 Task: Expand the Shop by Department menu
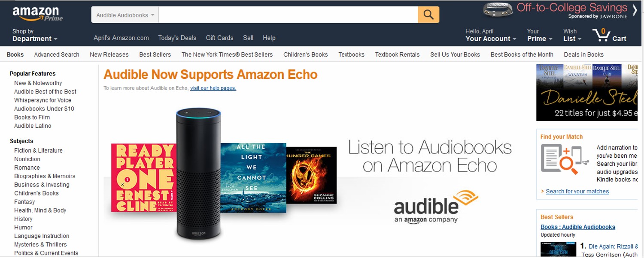click(34, 35)
